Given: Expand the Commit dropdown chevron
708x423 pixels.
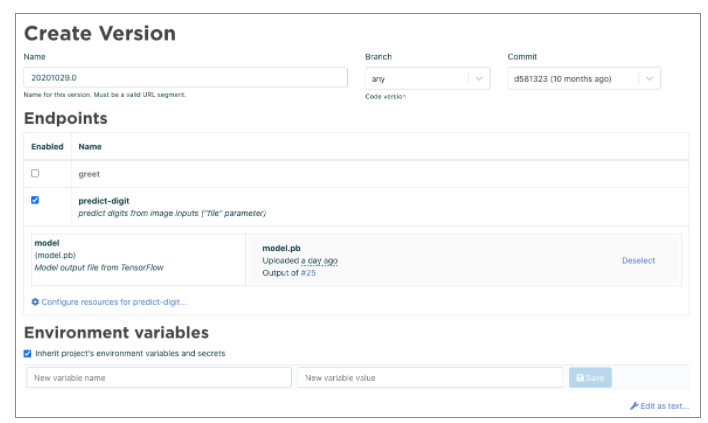Looking at the screenshot, I should pyautogui.click(x=649, y=79).
